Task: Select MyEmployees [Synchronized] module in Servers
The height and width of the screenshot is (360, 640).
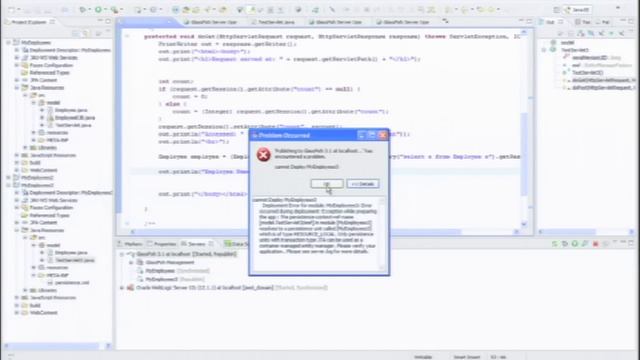Action: tap(174, 271)
